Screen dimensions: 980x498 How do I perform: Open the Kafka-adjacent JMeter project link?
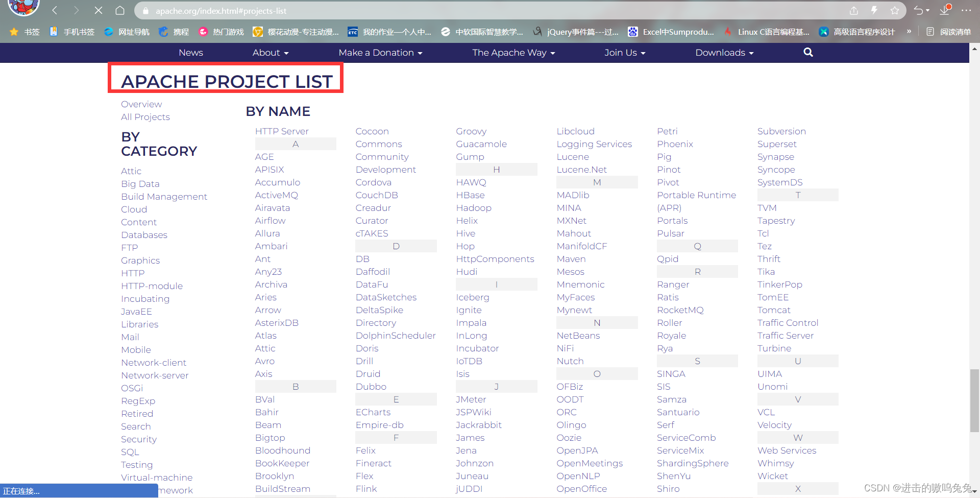click(x=471, y=399)
